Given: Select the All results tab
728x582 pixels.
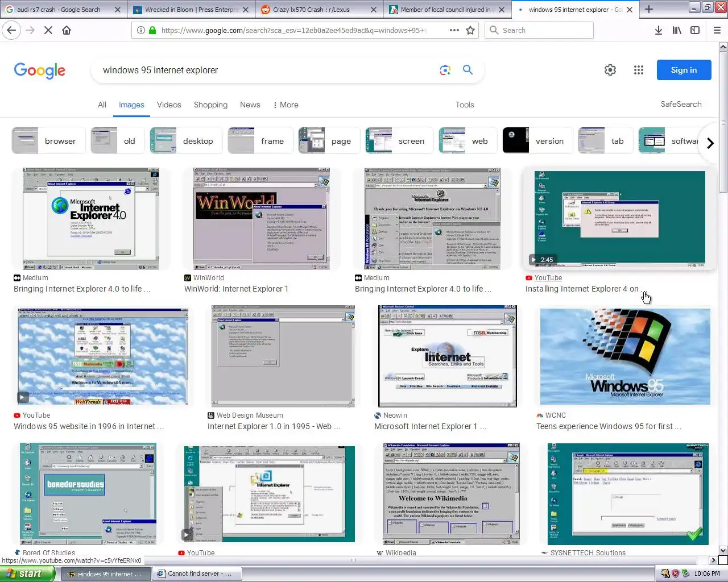Looking at the screenshot, I should pyautogui.click(x=102, y=105).
